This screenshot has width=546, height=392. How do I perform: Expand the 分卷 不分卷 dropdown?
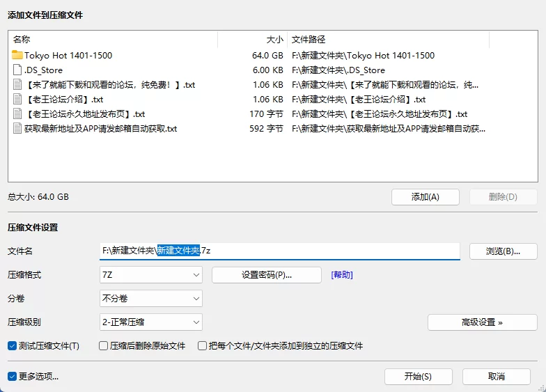pyautogui.click(x=150, y=298)
